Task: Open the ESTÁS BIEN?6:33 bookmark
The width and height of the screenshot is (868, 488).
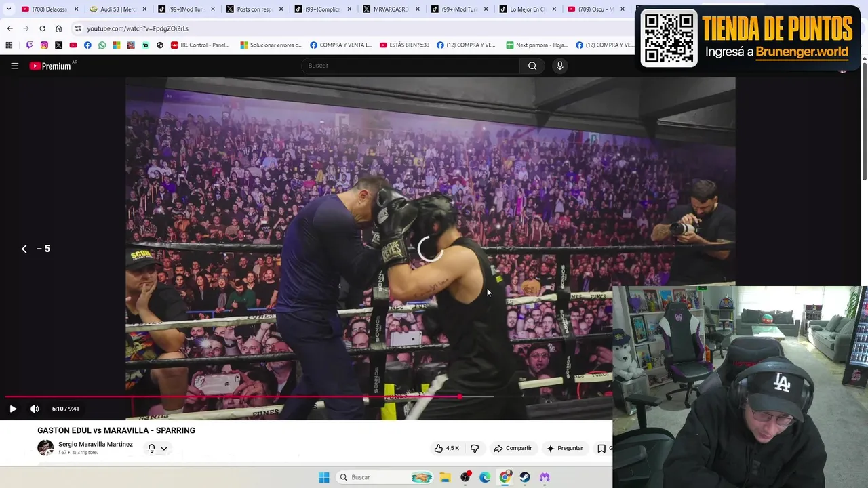Action: click(x=405, y=45)
